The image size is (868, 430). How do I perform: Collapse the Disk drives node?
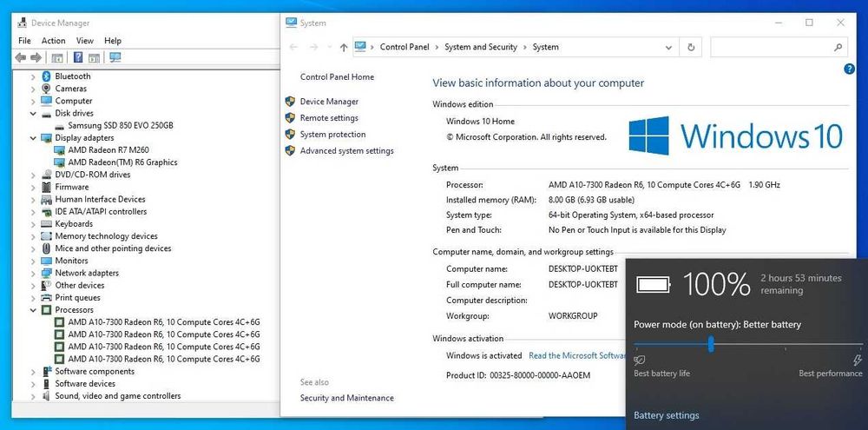point(33,113)
